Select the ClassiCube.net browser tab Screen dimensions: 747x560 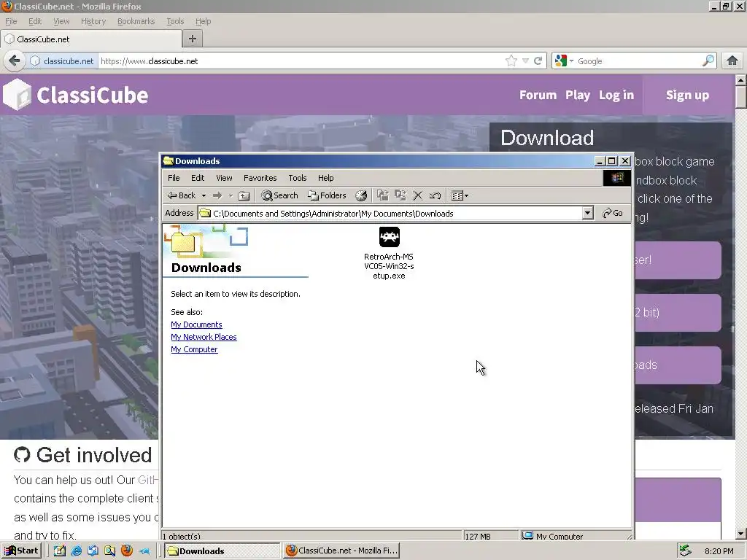coord(90,39)
